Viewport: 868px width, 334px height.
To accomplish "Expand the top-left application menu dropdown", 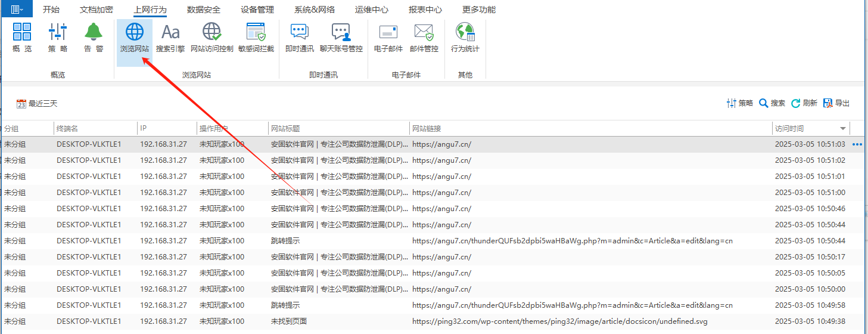I will click(x=17, y=9).
